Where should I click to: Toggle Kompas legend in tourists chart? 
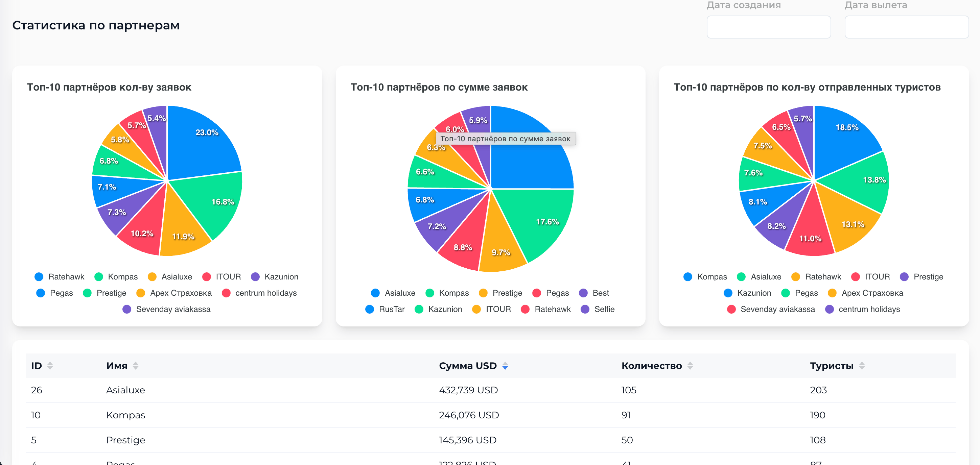pos(705,277)
